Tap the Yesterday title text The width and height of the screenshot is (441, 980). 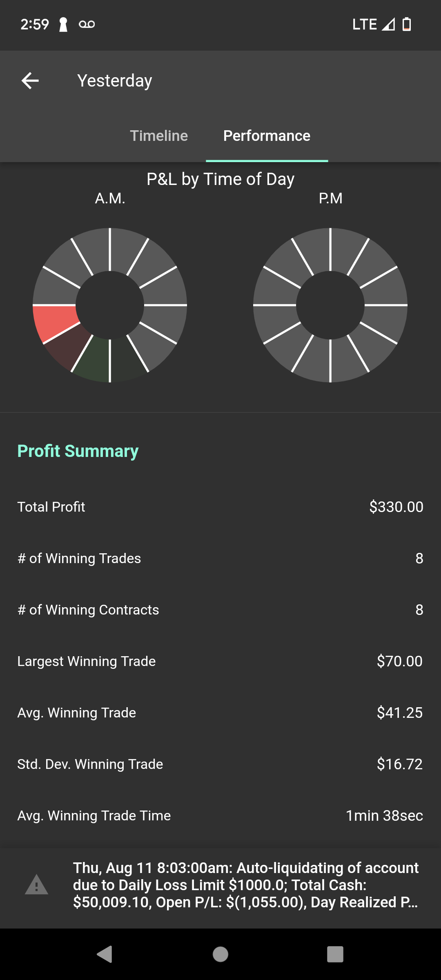click(115, 80)
